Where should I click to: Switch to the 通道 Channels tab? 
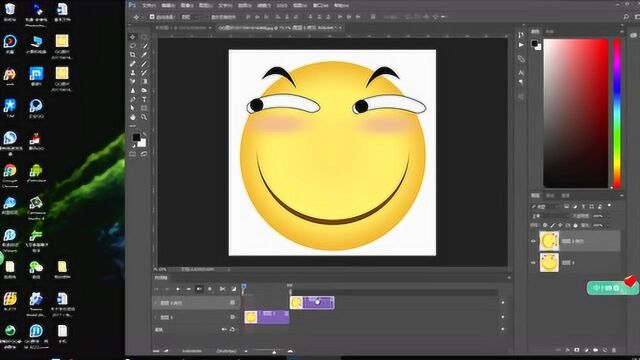(550, 196)
